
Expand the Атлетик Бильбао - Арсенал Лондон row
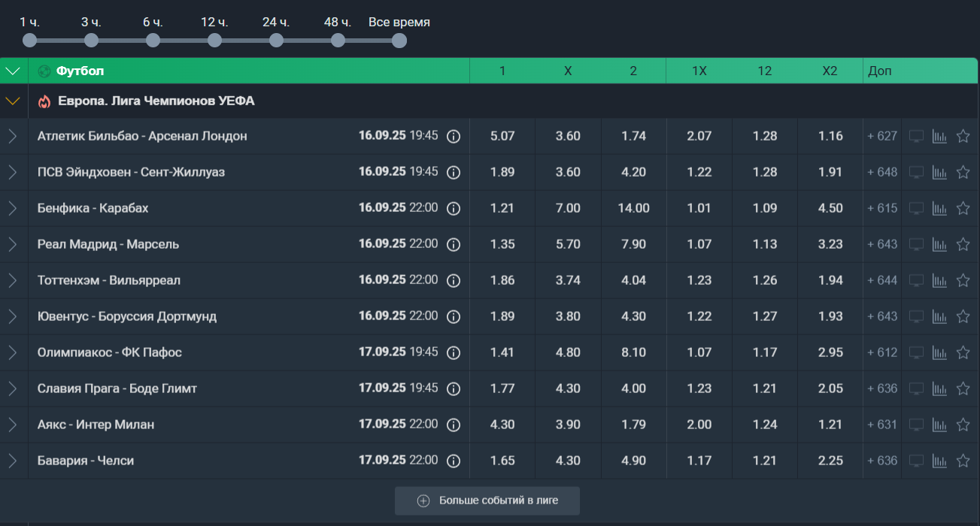click(x=13, y=136)
